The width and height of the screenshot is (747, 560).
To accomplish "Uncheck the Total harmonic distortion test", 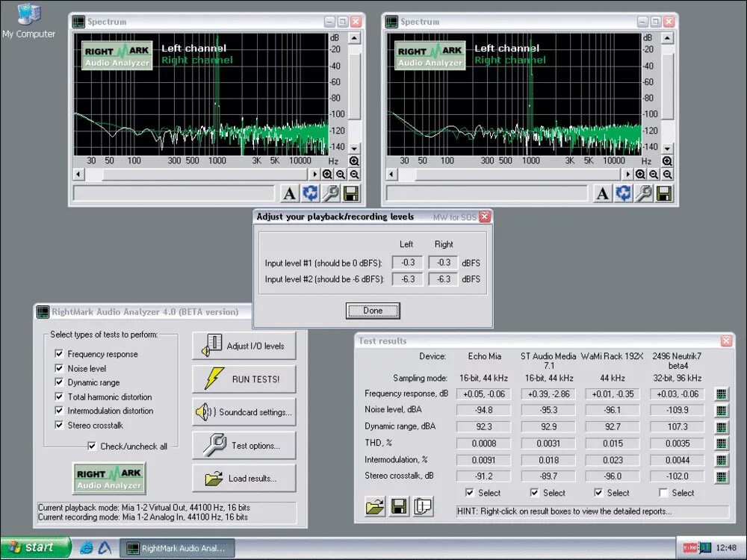I will coord(59,396).
